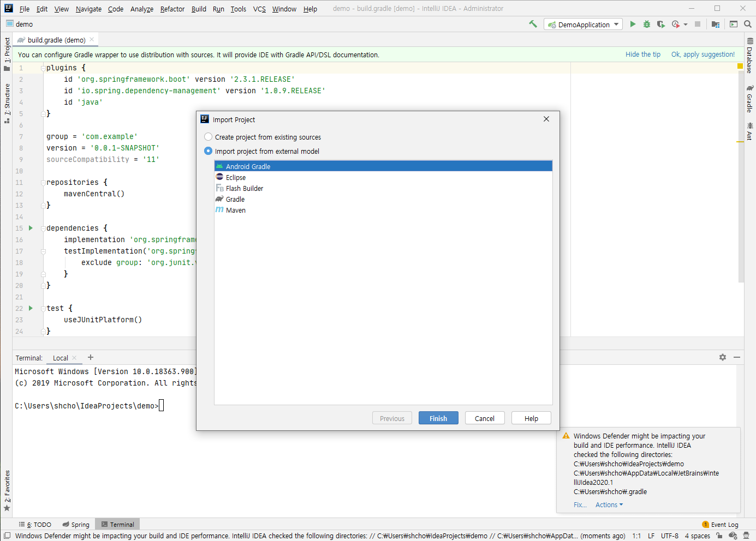Click Cancel in Import Project dialog

485,418
